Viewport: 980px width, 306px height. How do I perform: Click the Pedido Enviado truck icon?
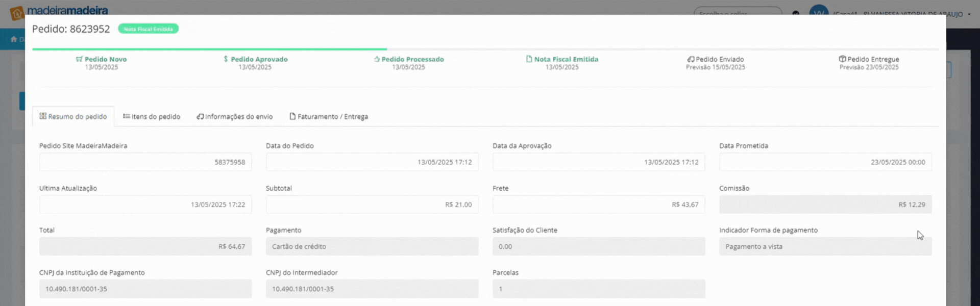[691, 59]
